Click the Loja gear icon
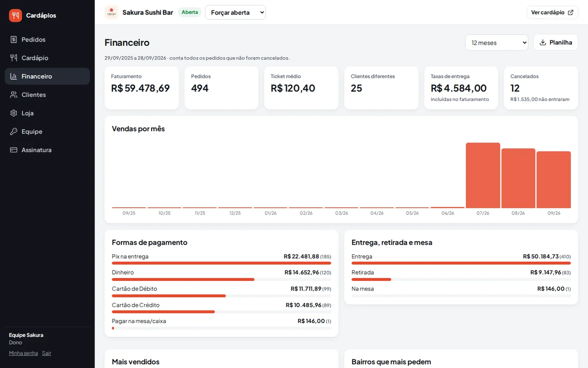 (x=13, y=113)
